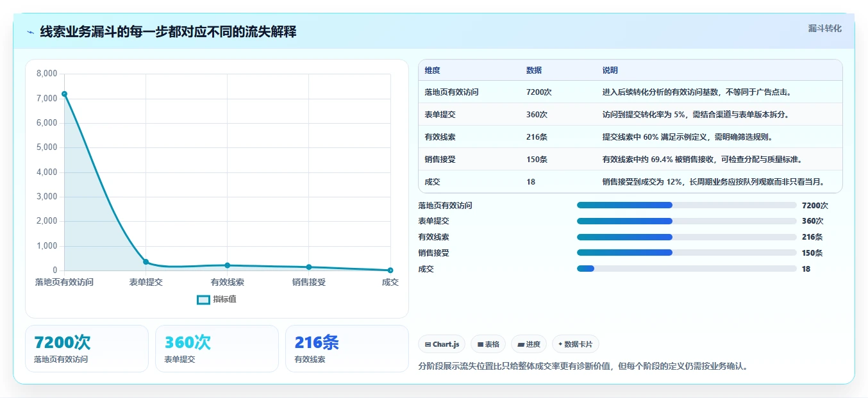
Task: Click the 有效线索 progress bar
Action: pyautogui.click(x=687, y=237)
